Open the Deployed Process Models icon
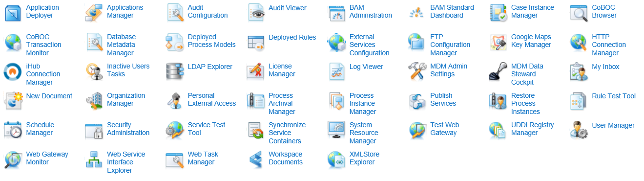This screenshot has width=644, height=181. [x=174, y=42]
